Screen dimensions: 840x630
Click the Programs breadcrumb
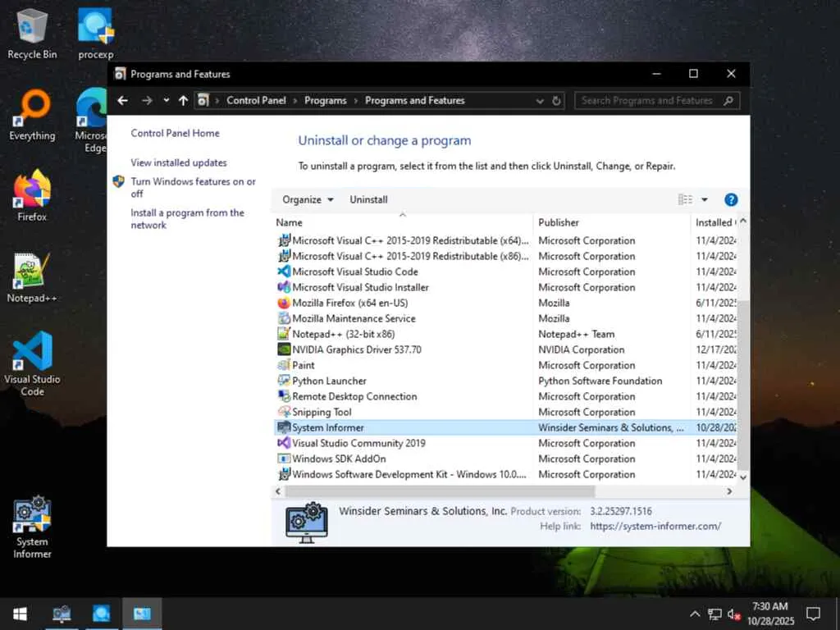(325, 101)
